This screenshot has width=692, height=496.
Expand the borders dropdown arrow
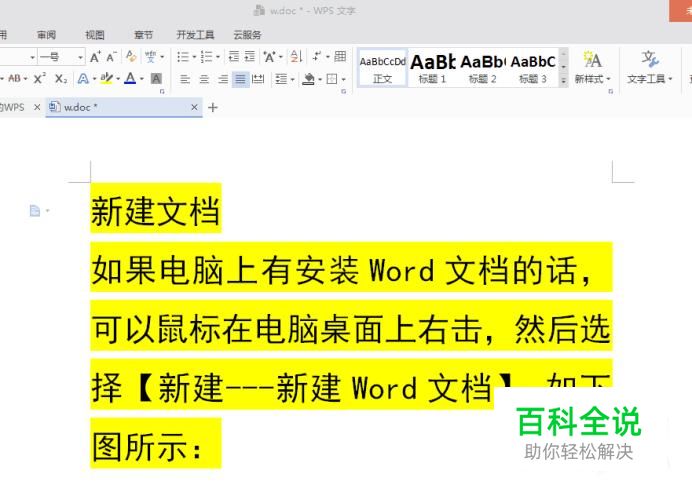click(343, 79)
